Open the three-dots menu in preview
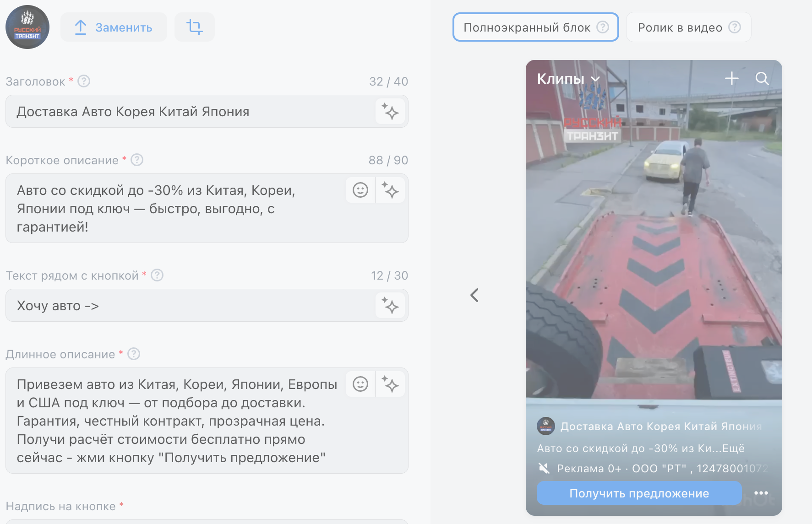The height and width of the screenshot is (524, 812). tap(761, 493)
